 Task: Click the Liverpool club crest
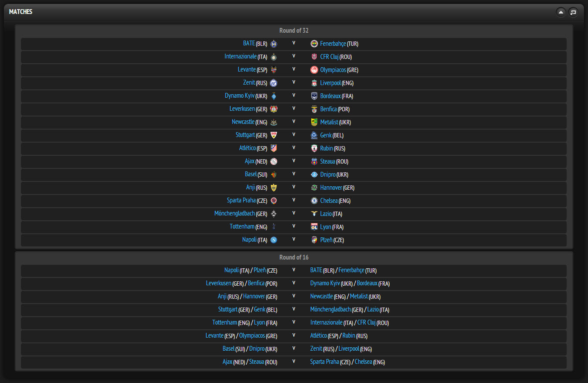coord(314,83)
